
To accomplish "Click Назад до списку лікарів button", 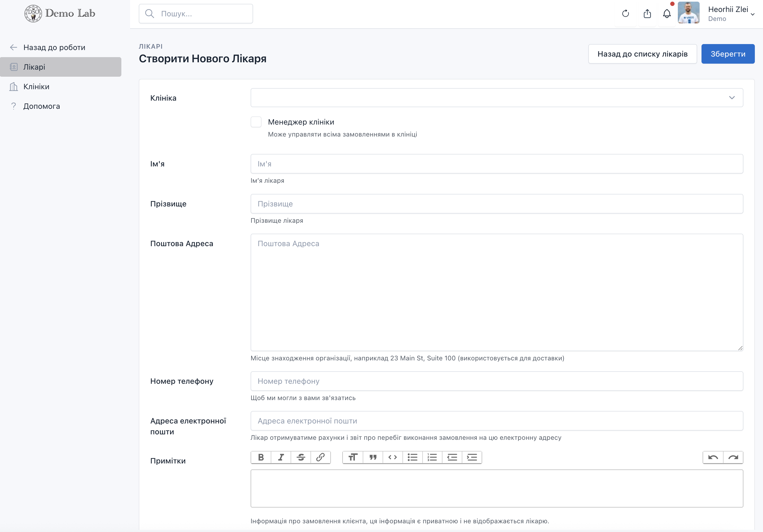I will [642, 54].
